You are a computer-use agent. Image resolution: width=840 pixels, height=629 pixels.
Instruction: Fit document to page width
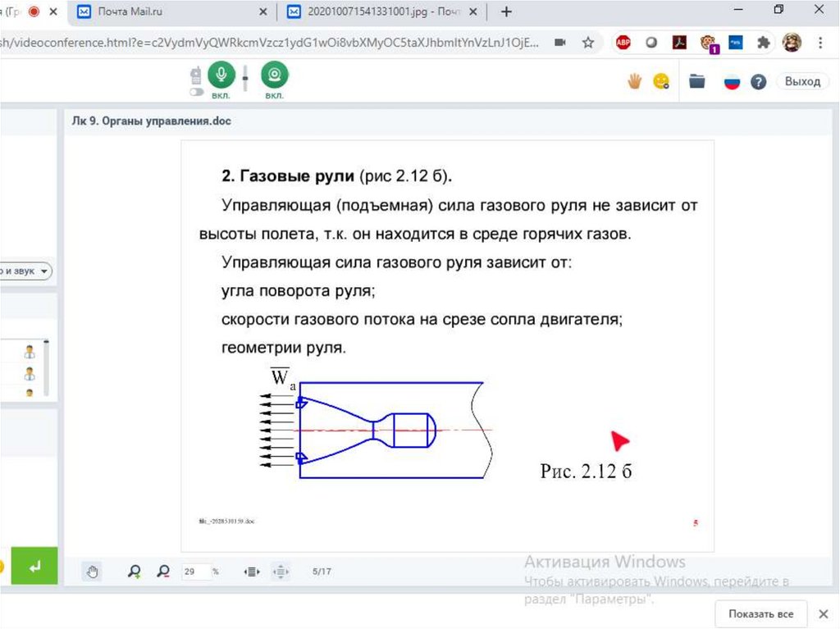pyautogui.click(x=253, y=572)
